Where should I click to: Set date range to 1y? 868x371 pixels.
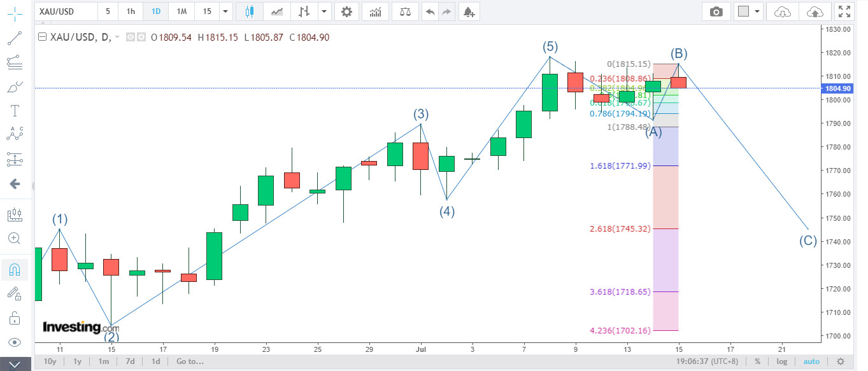click(77, 361)
